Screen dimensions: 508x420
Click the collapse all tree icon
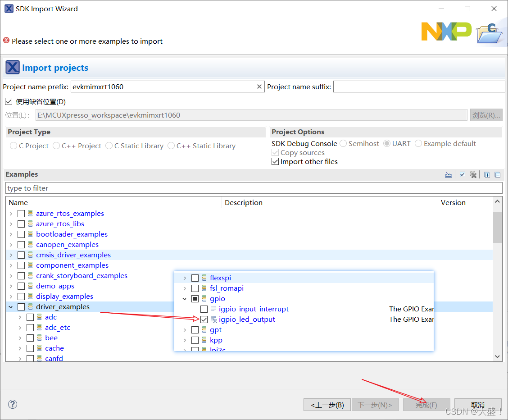coord(498,175)
